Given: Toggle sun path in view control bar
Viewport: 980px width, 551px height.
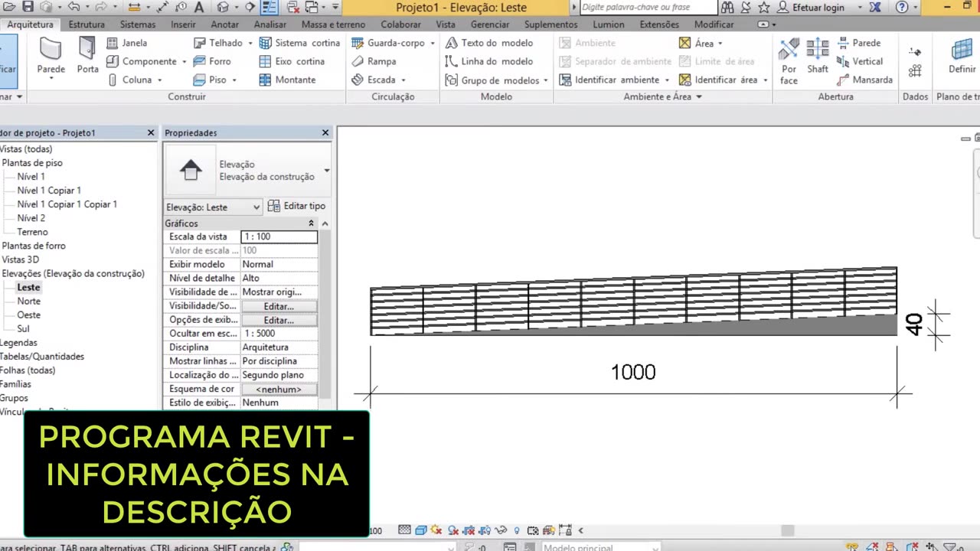Looking at the screenshot, I should coord(436,530).
